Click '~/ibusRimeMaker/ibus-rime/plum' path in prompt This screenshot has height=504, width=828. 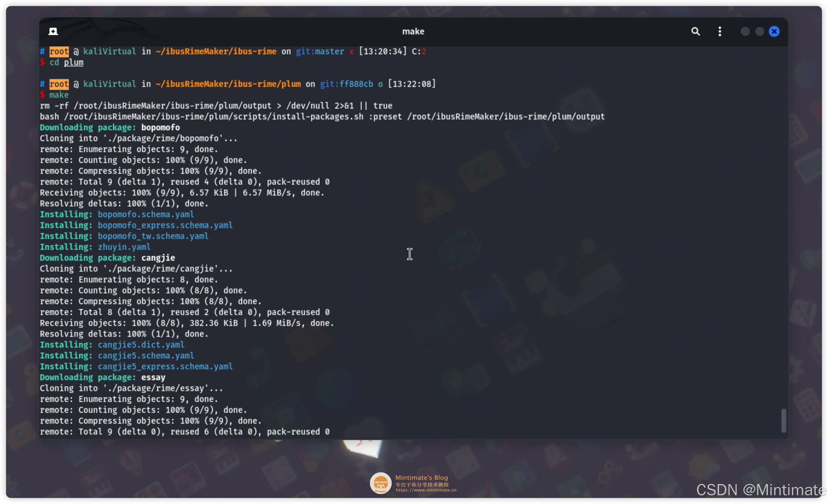coord(228,84)
